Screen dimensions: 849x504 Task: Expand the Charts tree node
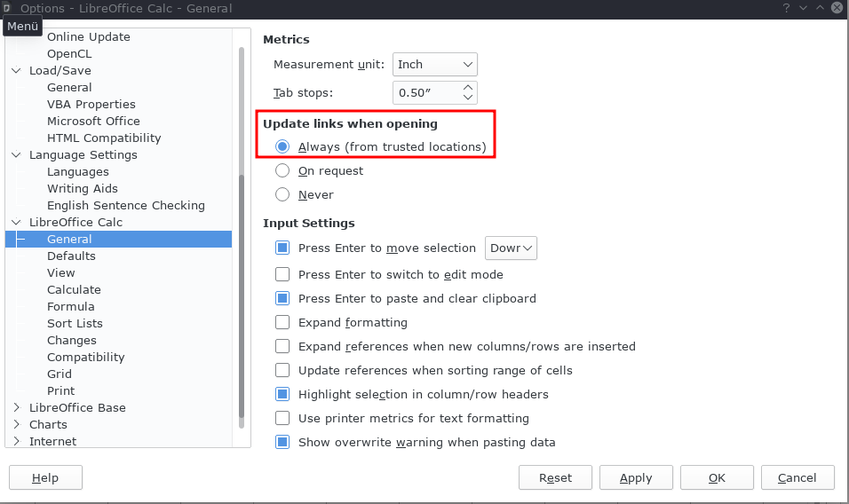(x=16, y=424)
